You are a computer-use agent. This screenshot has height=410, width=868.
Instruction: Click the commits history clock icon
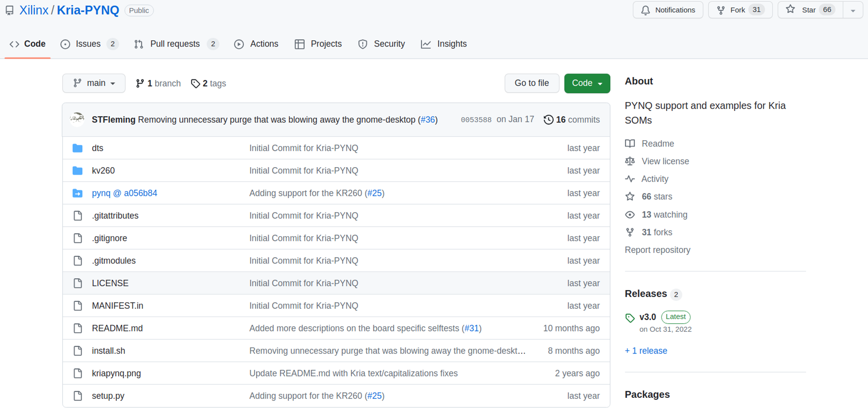pyautogui.click(x=549, y=119)
